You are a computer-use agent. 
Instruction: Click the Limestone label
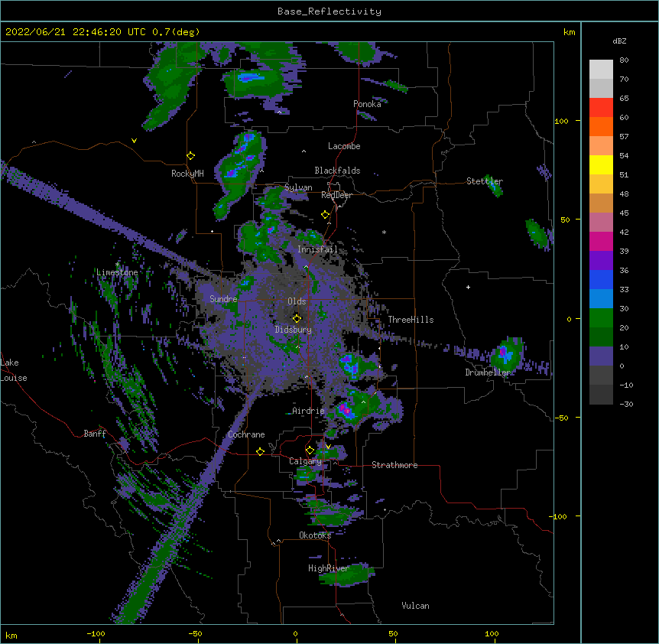tap(117, 272)
